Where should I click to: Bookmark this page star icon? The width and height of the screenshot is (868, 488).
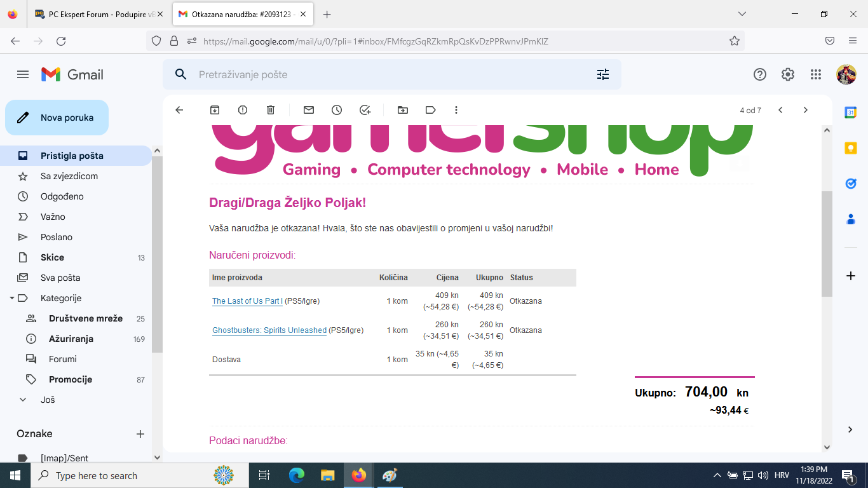coord(735,41)
